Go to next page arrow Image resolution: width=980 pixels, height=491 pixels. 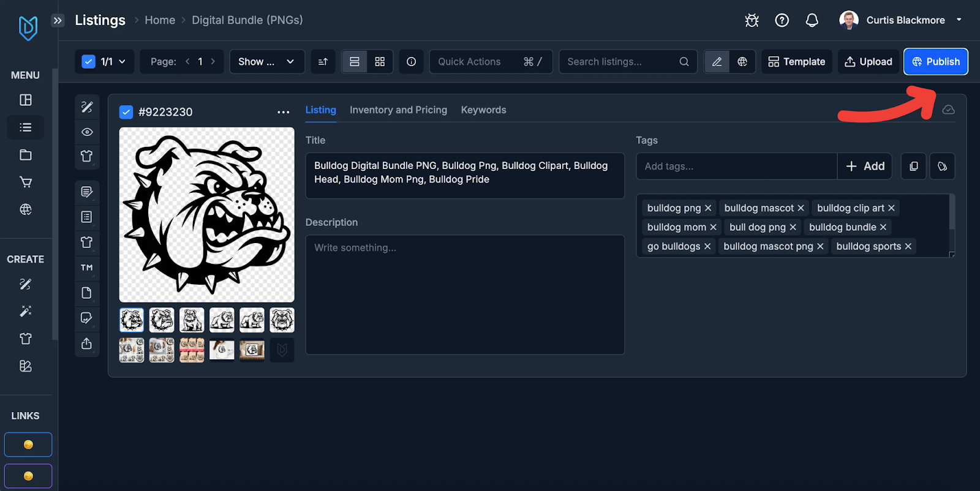pos(213,61)
